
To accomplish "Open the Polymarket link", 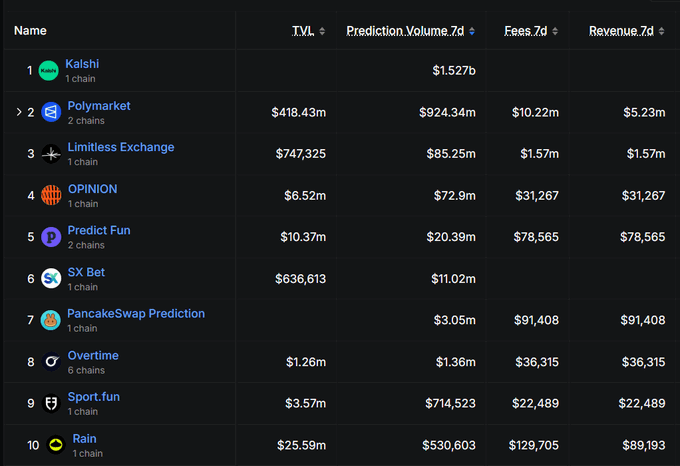I will (x=99, y=106).
